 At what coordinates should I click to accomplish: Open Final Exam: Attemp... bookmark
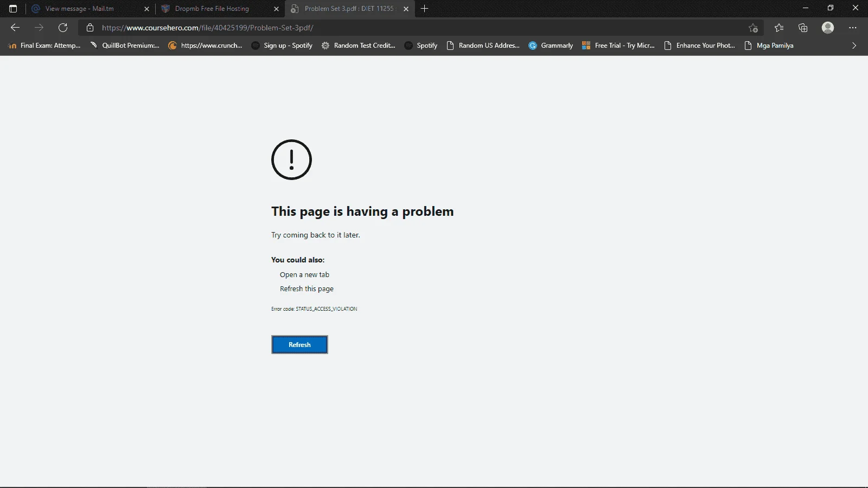44,46
